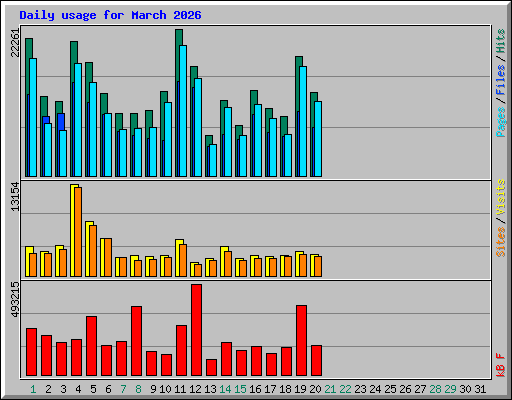
Task: Select green day 21 label
Action: [x=330, y=389]
